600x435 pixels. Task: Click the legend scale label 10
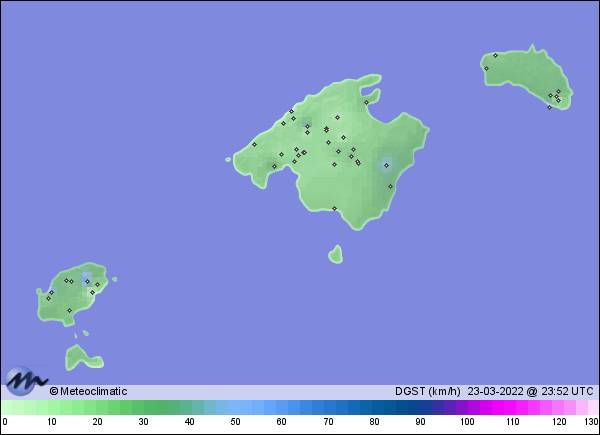(52, 422)
